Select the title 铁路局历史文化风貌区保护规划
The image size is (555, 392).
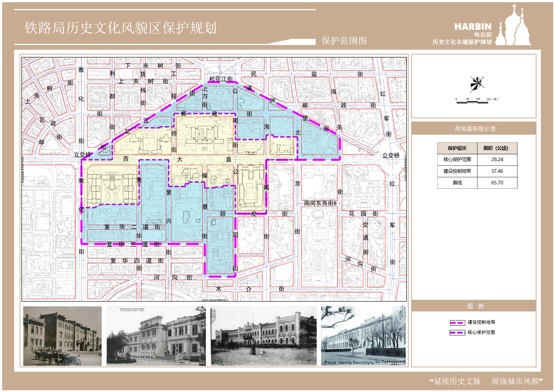(121, 28)
